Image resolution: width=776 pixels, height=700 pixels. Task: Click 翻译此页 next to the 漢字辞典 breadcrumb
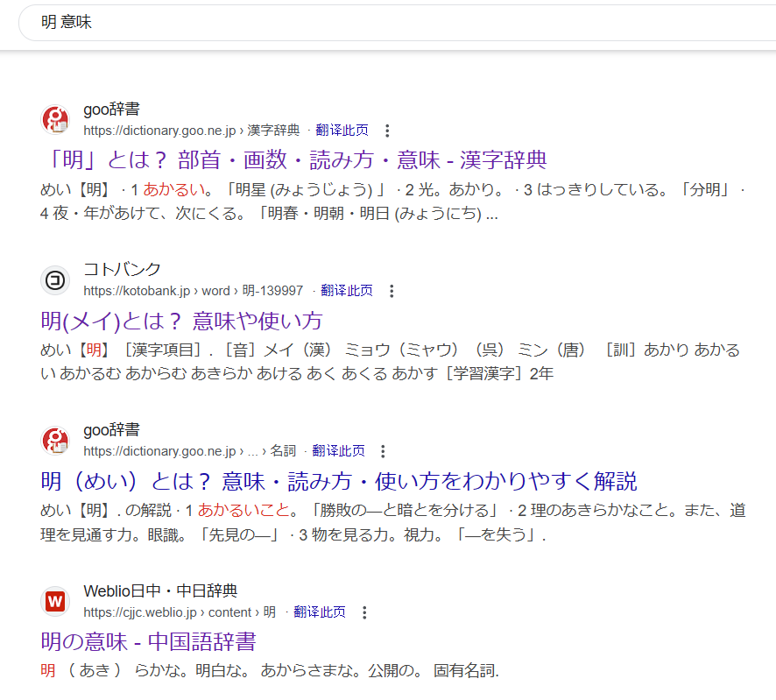[x=342, y=131]
